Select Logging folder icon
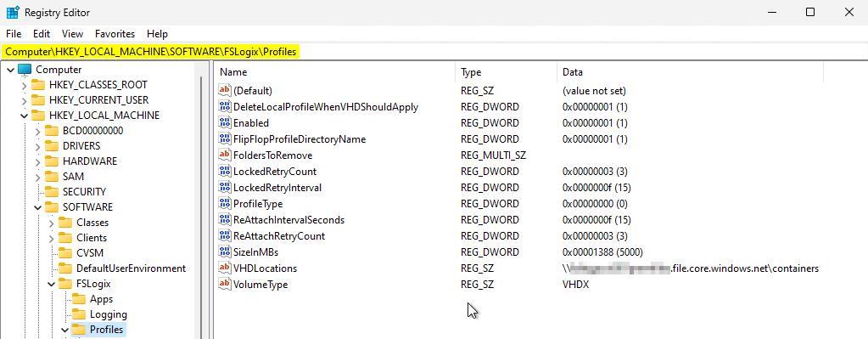Viewport: 868px width, 339px height. (79, 314)
